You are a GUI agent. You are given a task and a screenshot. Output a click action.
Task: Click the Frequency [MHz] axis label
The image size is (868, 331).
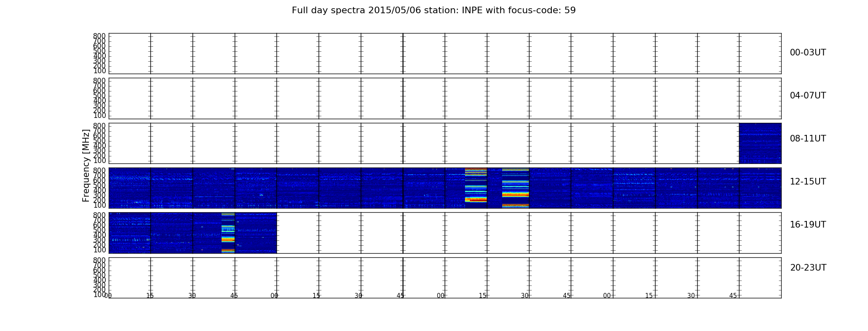point(86,165)
